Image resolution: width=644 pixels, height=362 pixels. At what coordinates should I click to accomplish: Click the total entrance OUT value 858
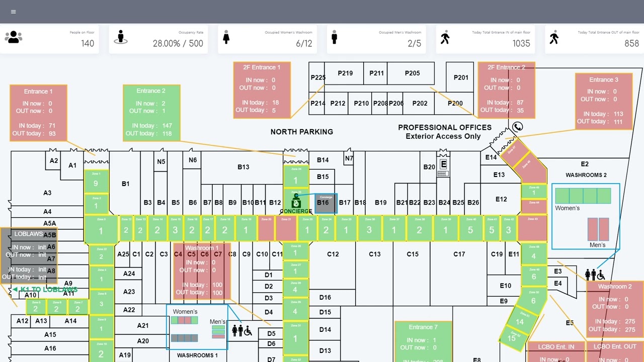point(632,43)
